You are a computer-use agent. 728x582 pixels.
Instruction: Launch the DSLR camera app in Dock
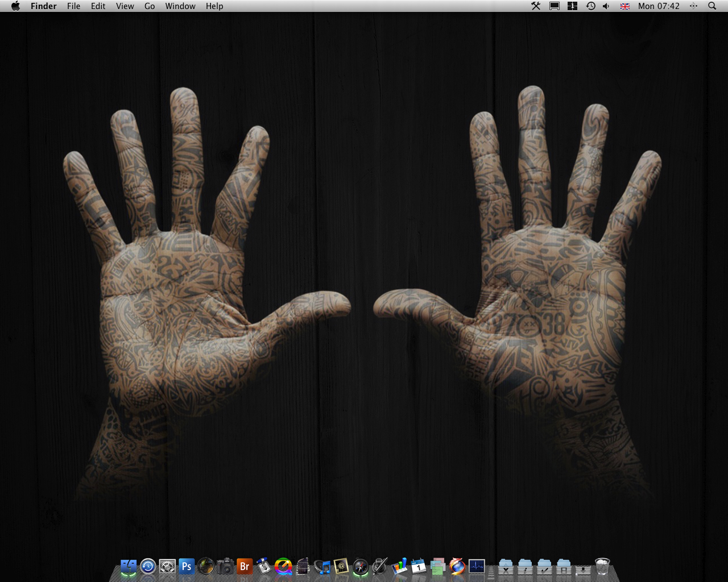click(x=225, y=566)
